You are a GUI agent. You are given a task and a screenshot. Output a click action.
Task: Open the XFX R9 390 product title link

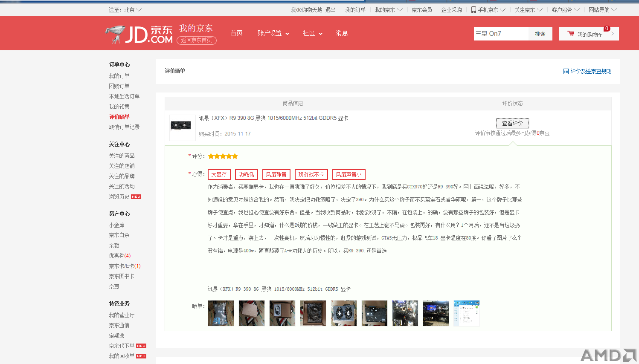[x=273, y=118]
